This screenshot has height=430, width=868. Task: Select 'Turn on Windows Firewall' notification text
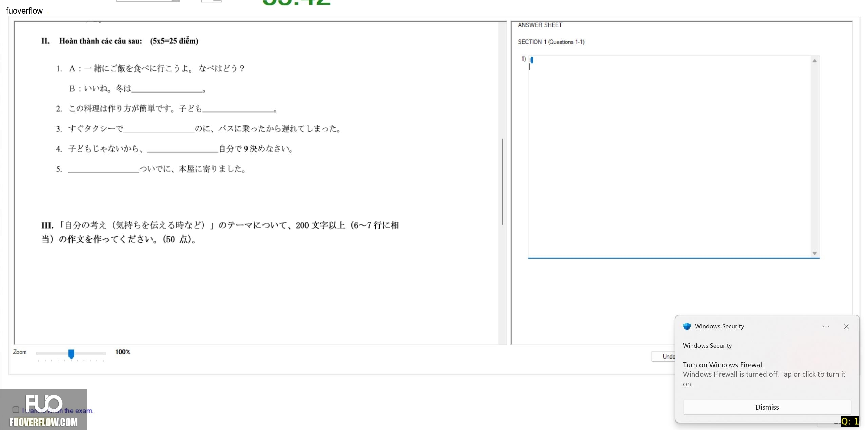click(x=723, y=365)
